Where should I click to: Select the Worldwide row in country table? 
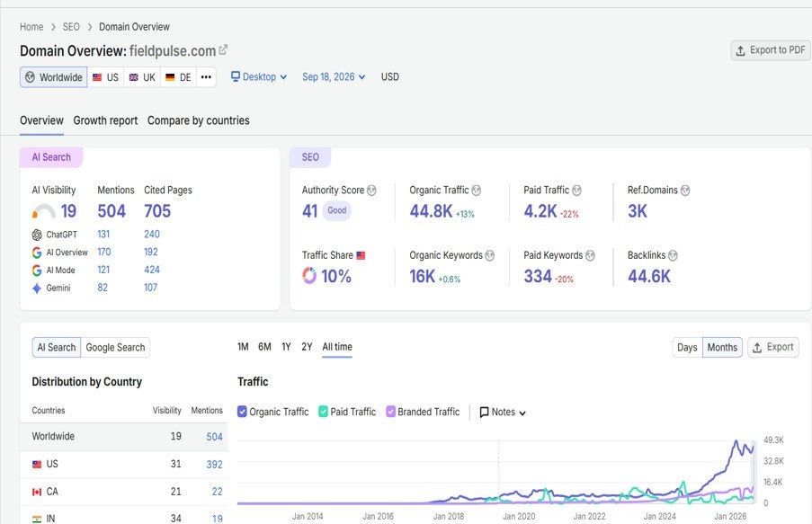pyautogui.click(x=123, y=437)
